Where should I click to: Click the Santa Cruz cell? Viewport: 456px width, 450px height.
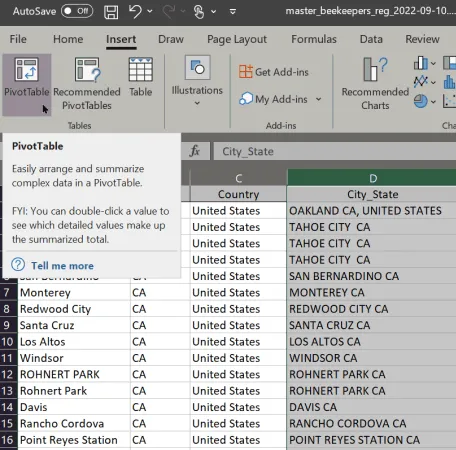(74, 325)
